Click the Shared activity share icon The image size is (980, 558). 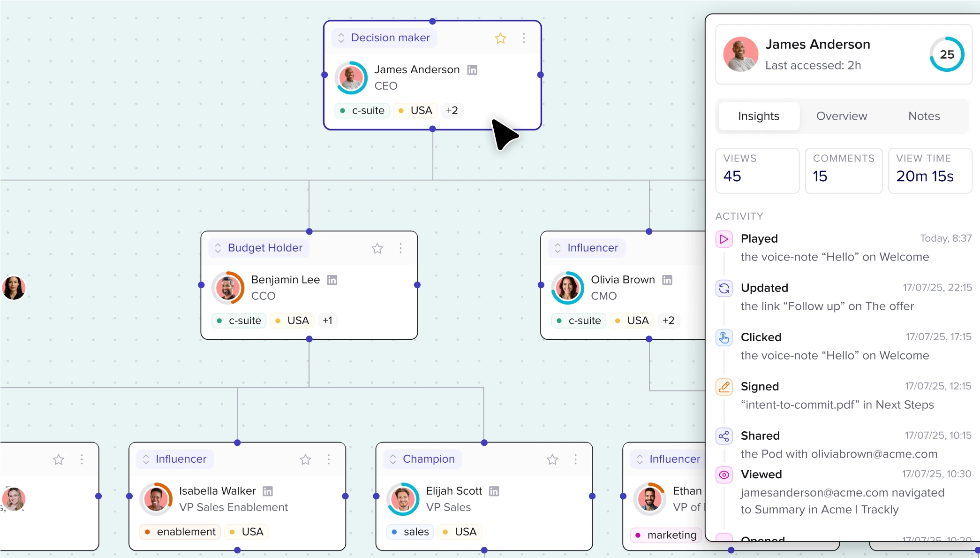724,436
